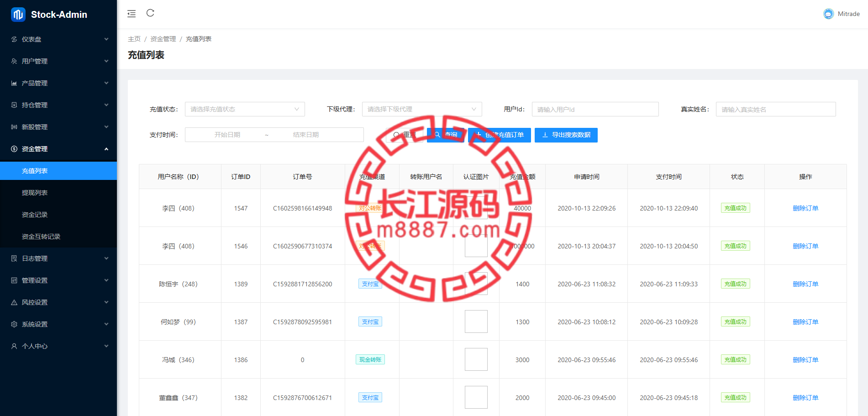Click order number C1602598166149948
This screenshot has height=416, width=868.
click(x=302, y=208)
